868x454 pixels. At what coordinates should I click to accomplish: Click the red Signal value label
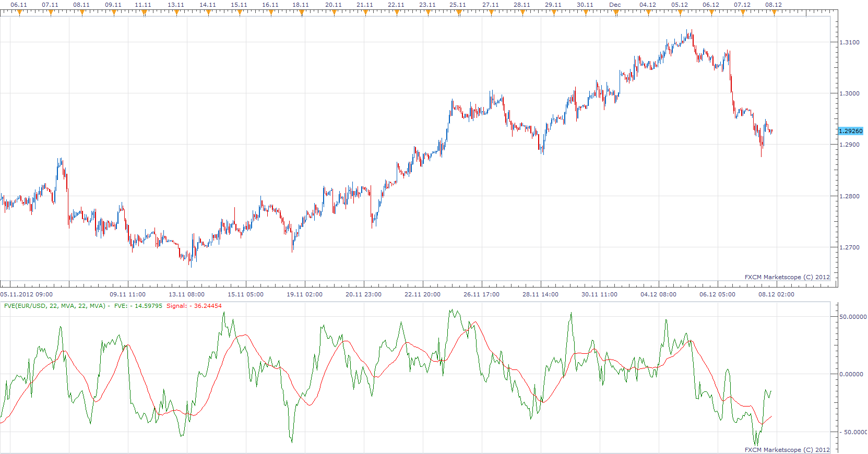coord(194,306)
